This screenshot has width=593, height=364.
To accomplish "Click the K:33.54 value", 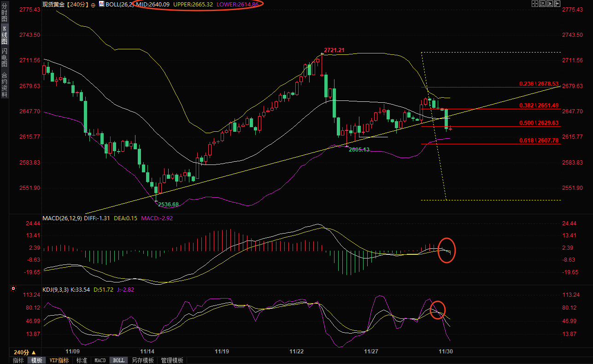I will 81,289.
